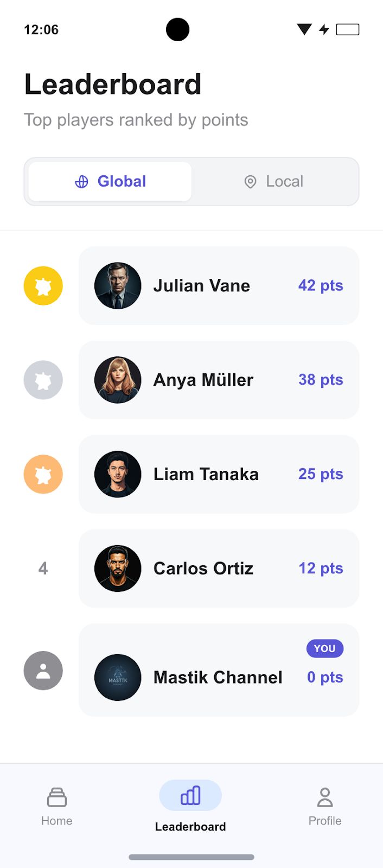This screenshot has height=868, width=383.
Task: Switch to the Global leaderboard tab
Action: point(108,182)
